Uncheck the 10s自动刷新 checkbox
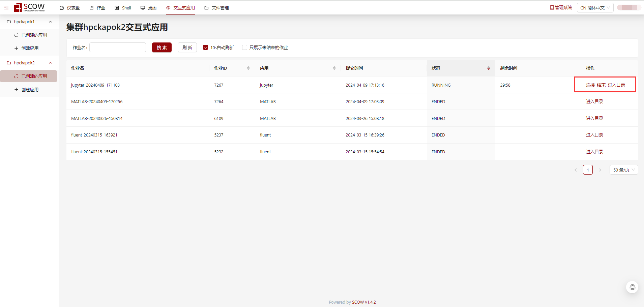The image size is (644, 307). 205,48
